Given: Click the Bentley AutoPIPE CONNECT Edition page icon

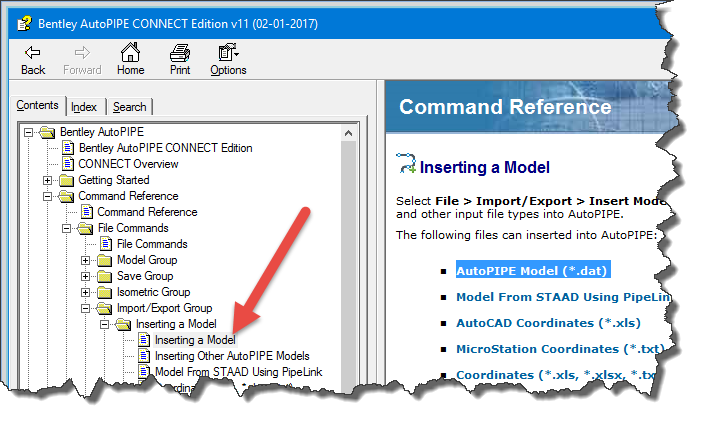Looking at the screenshot, I should click(68, 148).
